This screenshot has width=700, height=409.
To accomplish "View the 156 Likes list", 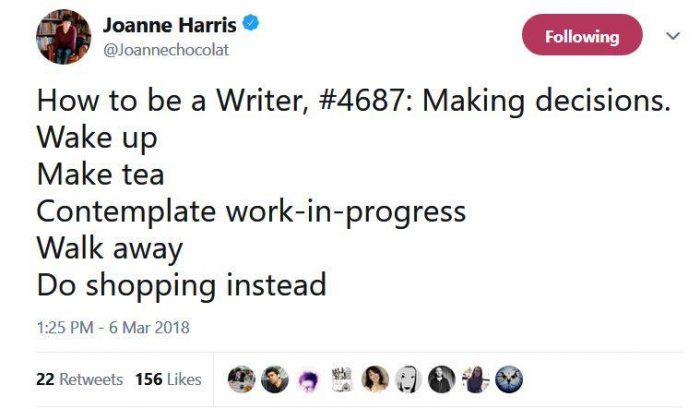I will [x=168, y=379].
